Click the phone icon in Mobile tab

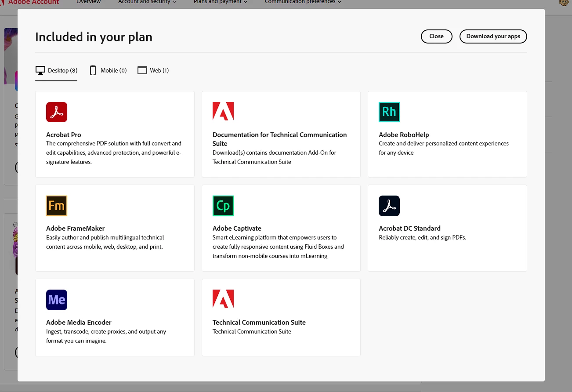[93, 70]
